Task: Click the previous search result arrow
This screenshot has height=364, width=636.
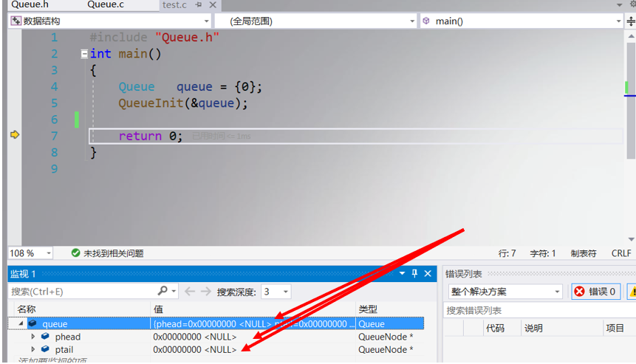Action: pos(190,291)
